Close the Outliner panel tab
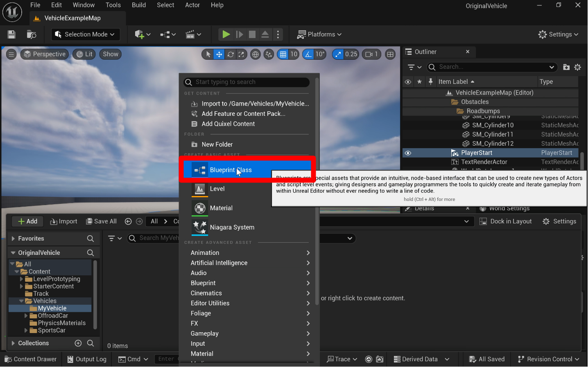This screenshot has height=367, width=588. click(x=468, y=52)
